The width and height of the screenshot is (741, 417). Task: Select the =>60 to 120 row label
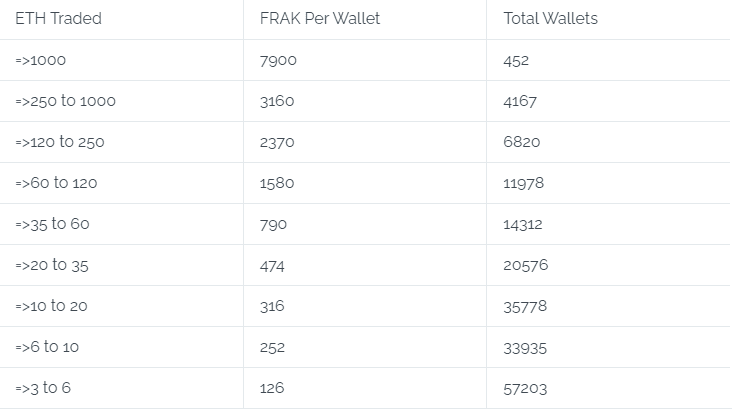coord(56,183)
